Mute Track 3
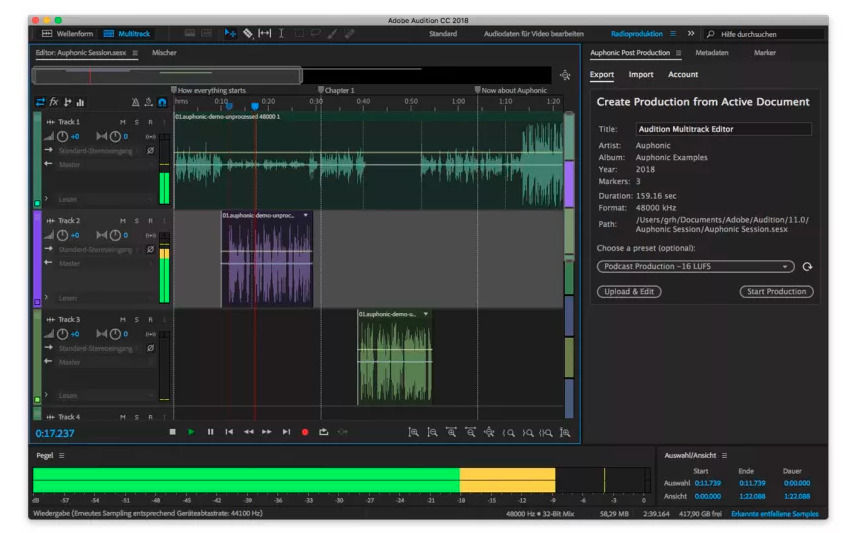Screen dimensions: 843x533 point(123,319)
